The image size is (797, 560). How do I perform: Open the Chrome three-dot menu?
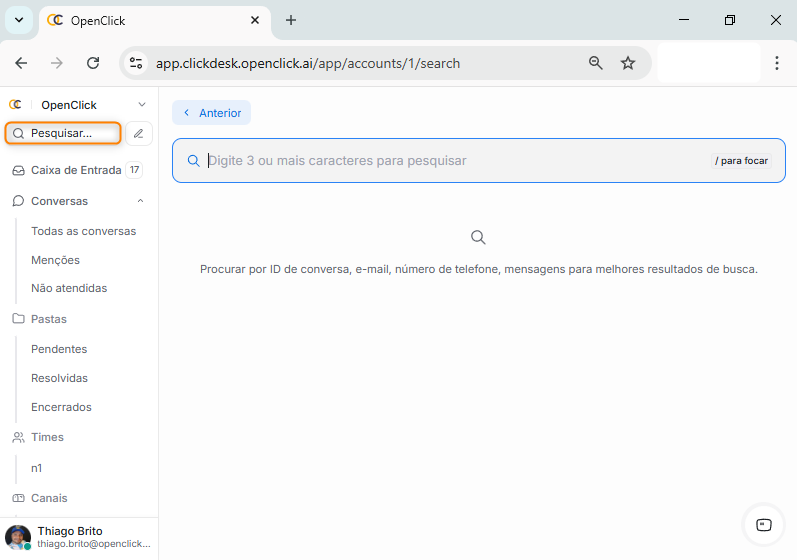click(x=777, y=63)
